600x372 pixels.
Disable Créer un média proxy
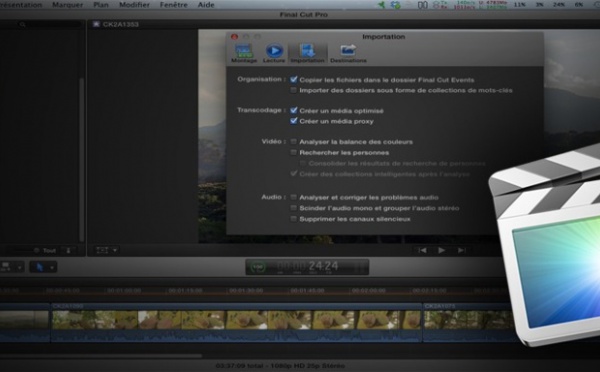click(x=293, y=121)
